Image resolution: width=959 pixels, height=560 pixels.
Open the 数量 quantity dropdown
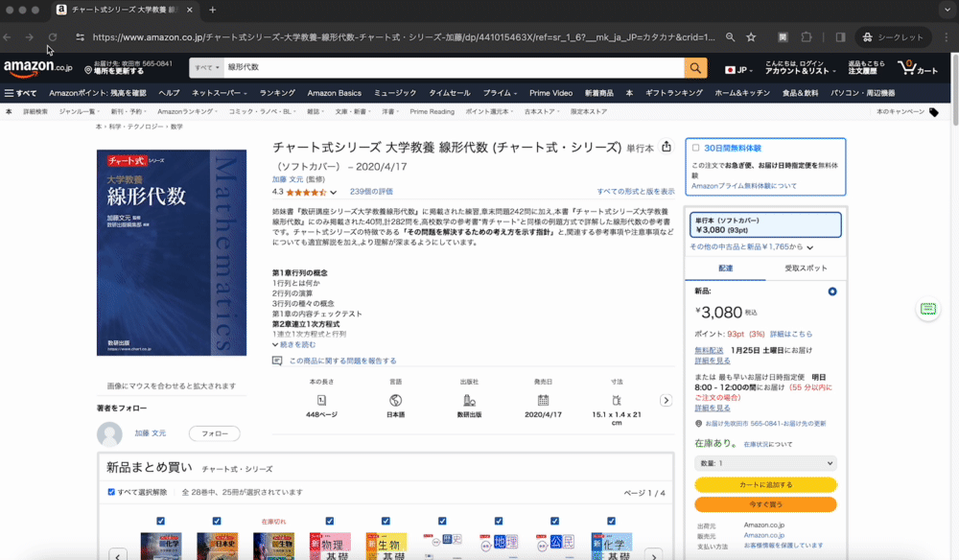pos(765,463)
